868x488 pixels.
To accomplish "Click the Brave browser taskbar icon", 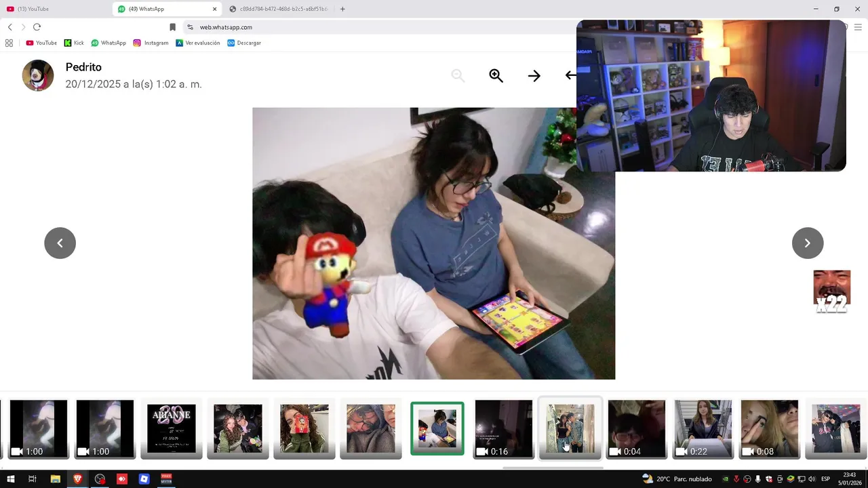I will click(x=77, y=479).
